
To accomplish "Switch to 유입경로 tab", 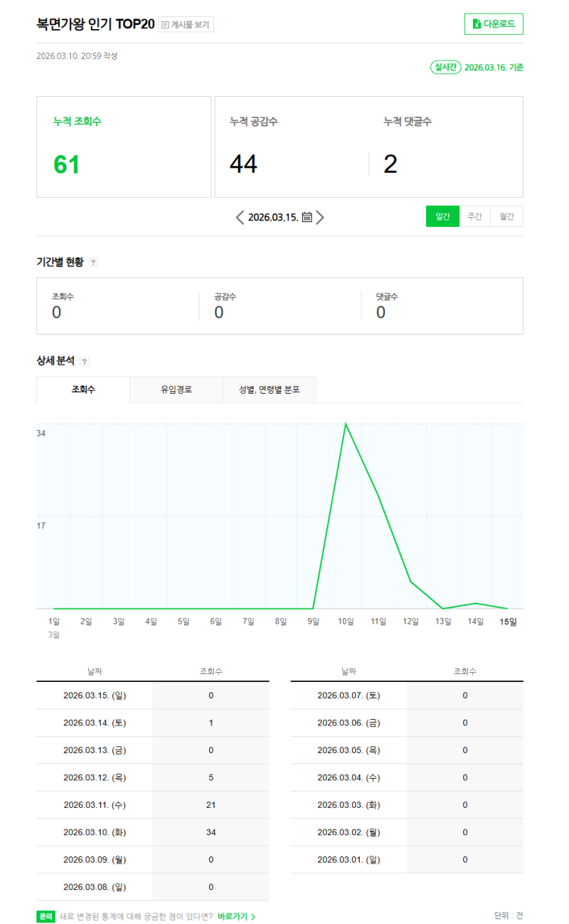I will pos(176,390).
